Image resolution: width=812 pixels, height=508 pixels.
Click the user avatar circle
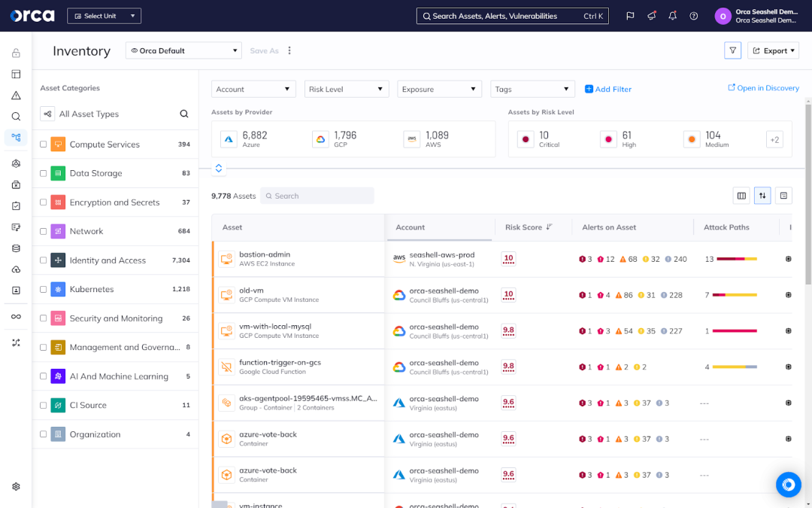point(723,16)
